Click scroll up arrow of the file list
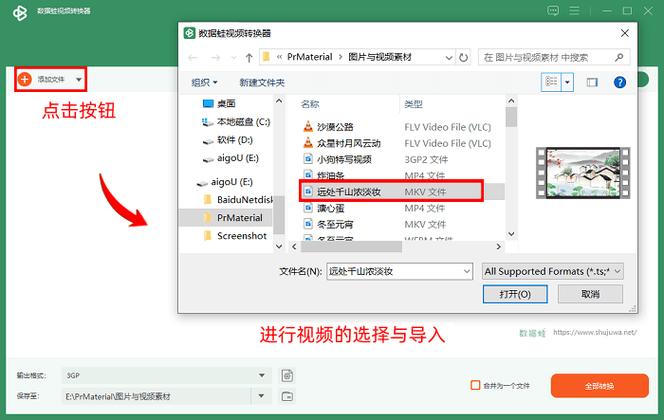This screenshot has height=420, width=664. [x=511, y=101]
